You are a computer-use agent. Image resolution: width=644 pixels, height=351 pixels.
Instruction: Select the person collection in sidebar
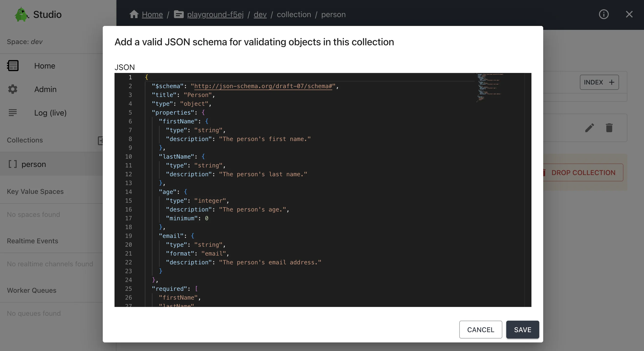point(34,164)
